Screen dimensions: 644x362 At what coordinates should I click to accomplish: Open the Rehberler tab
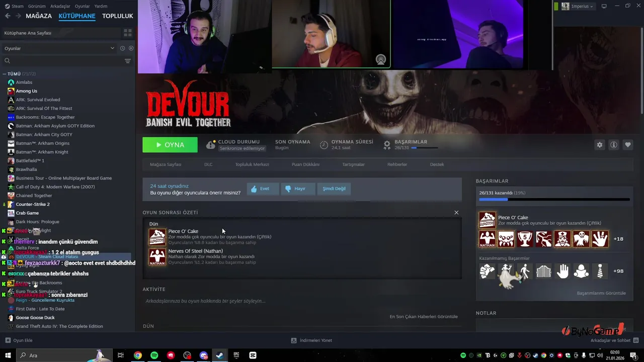397,164
